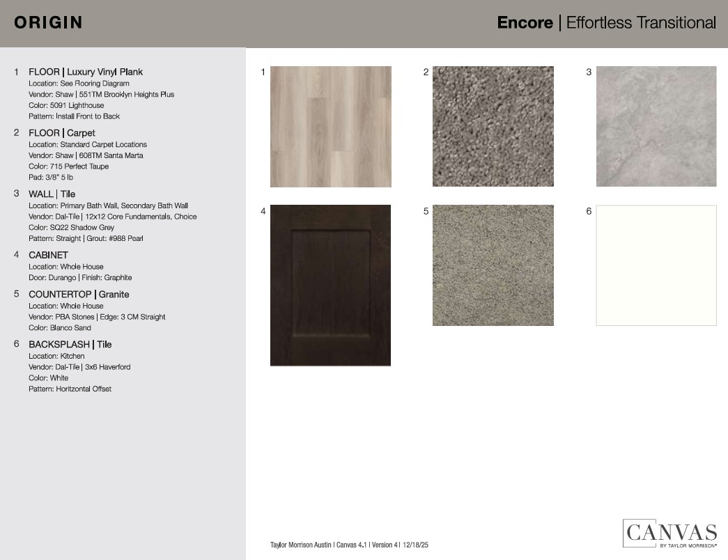Click the Luxury Vinyl Plank floor swatch

click(331, 127)
